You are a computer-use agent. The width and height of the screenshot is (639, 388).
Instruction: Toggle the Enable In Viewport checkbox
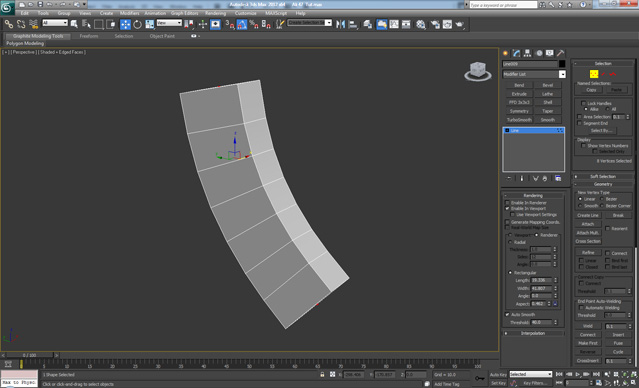click(507, 208)
